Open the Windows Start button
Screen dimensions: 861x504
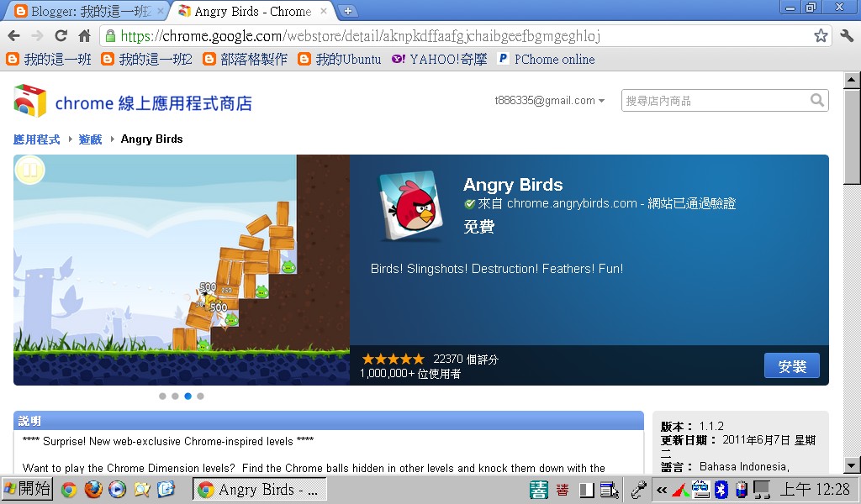27,489
